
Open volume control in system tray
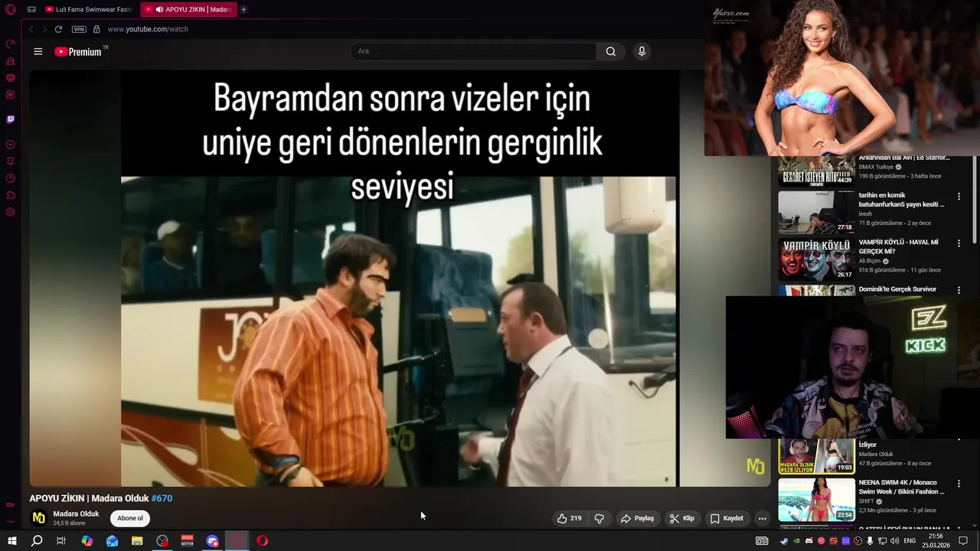coord(894,541)
